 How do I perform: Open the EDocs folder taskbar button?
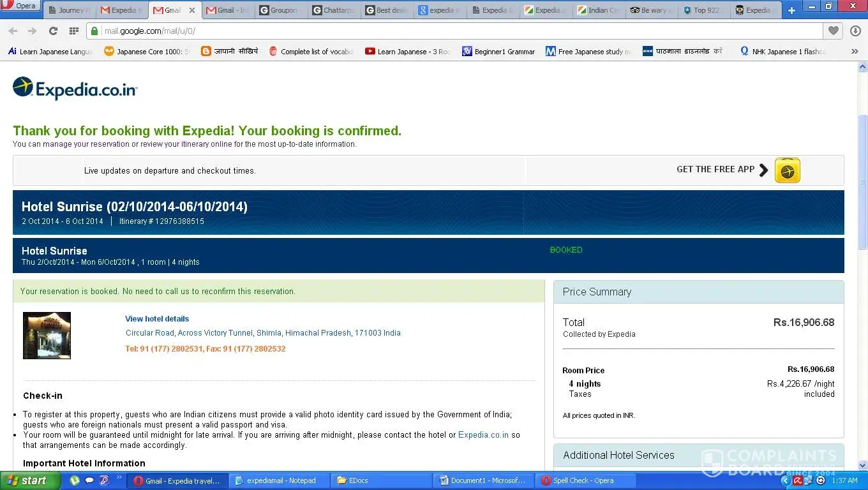[381, 480]
